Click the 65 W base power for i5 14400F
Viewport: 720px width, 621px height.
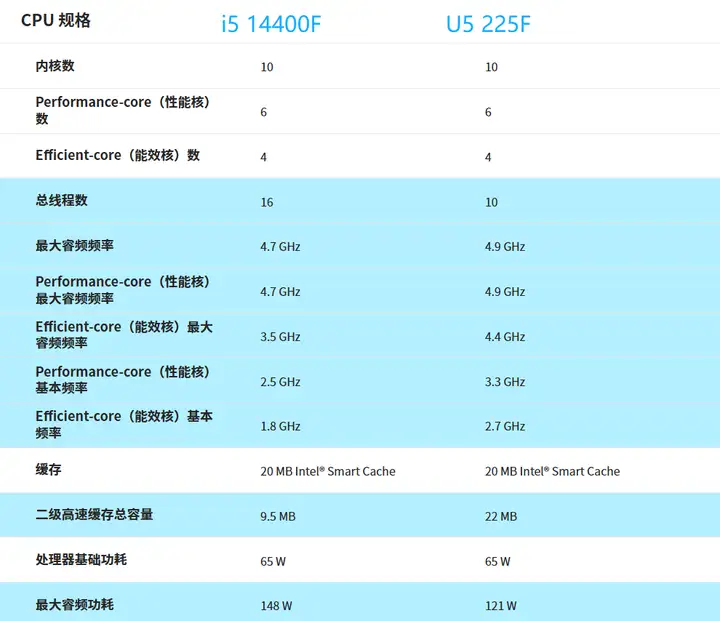coord(273,561)
